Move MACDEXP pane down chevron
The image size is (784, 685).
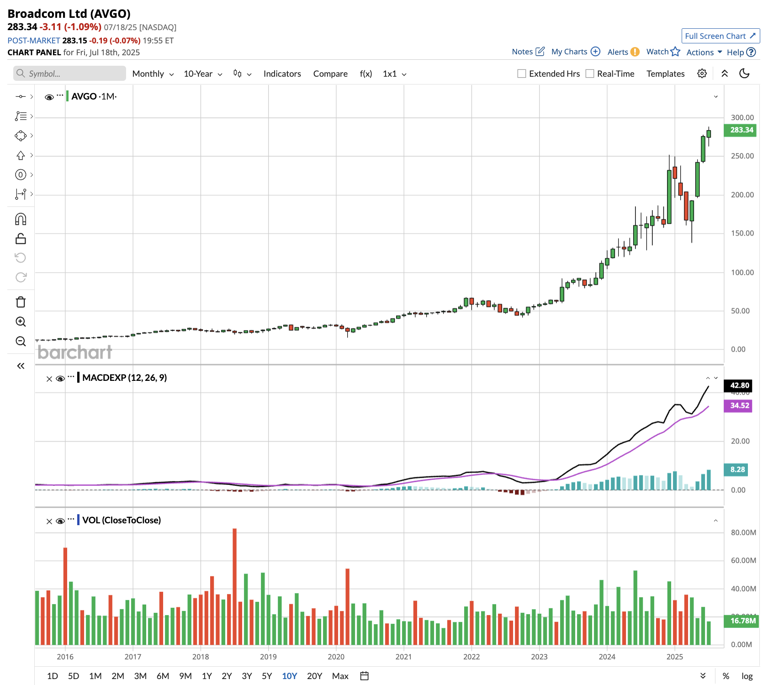(x=715, y=378)
